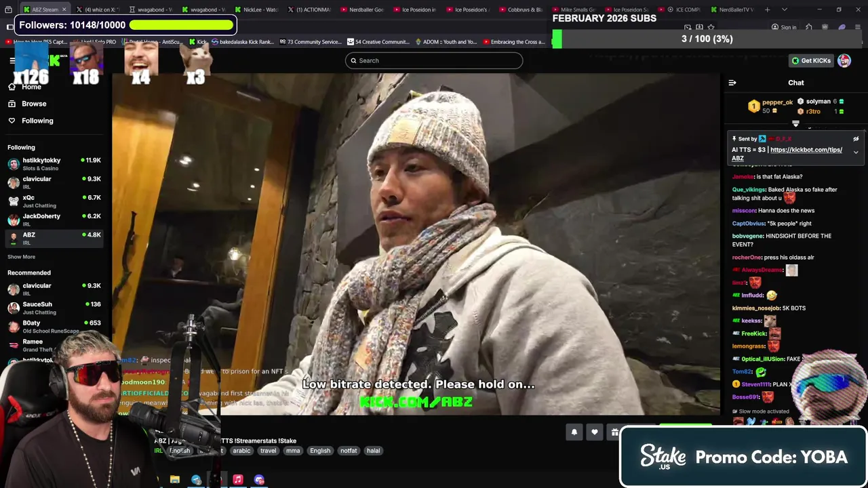
Task: Open the pink music app icon on the taskbar
Action: (238, 480)
